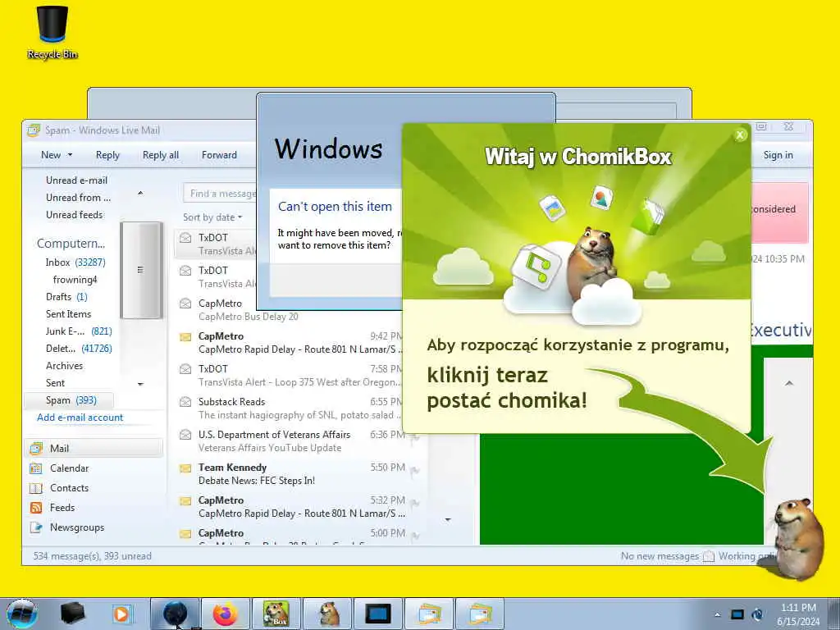Screen dimensions: 840x630
Task: Collapse quick views with the up arrow
Action: pyautogui.click(x=140, y=193)
